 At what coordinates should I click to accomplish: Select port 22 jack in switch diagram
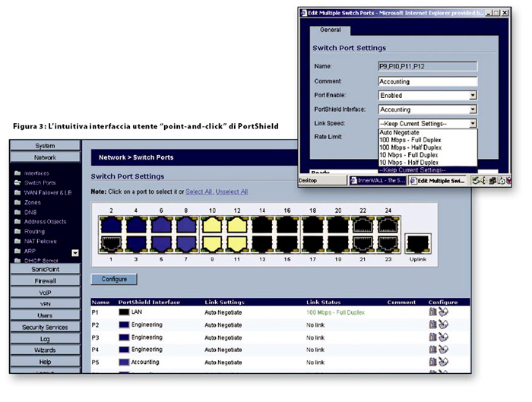click(363, 225)
